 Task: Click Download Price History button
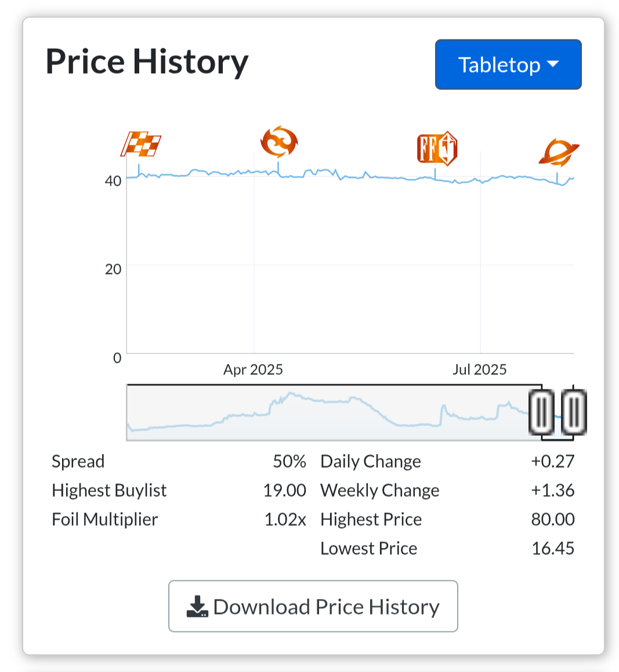pyautogui.click(x=313, y=606)
